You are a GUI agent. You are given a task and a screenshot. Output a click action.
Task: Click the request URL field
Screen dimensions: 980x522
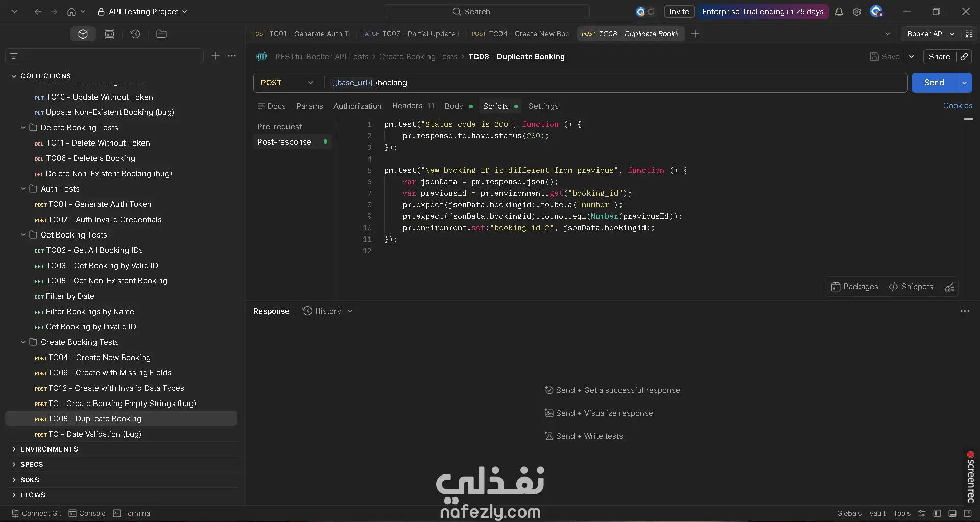(x=616, y=83)
